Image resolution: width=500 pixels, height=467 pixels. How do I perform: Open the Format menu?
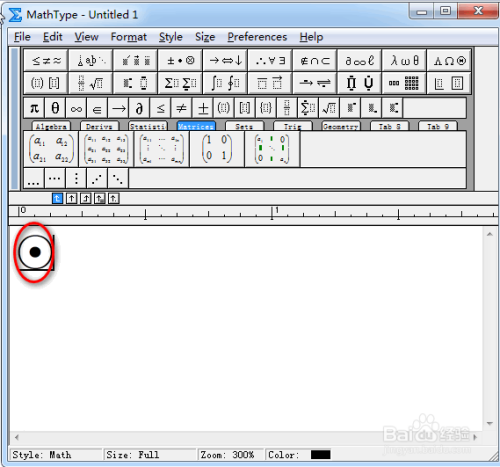click(129, 37)
